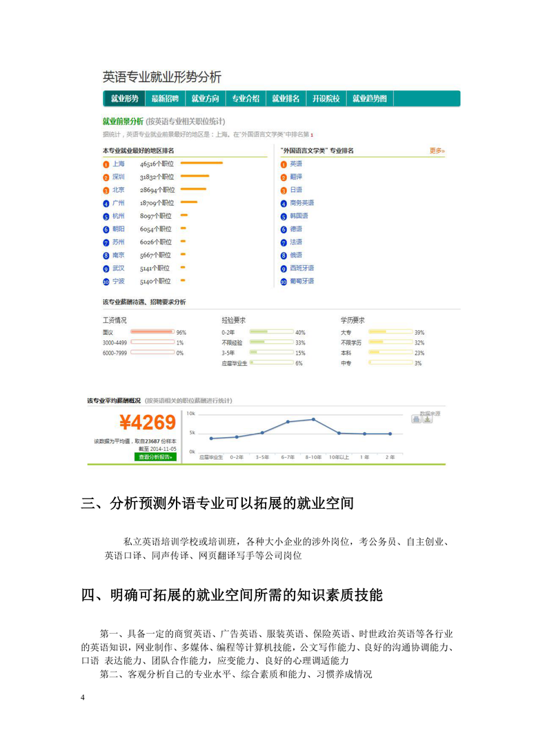Select the 就业方向 tab
The image size is (534, 756).
[206, 98]
